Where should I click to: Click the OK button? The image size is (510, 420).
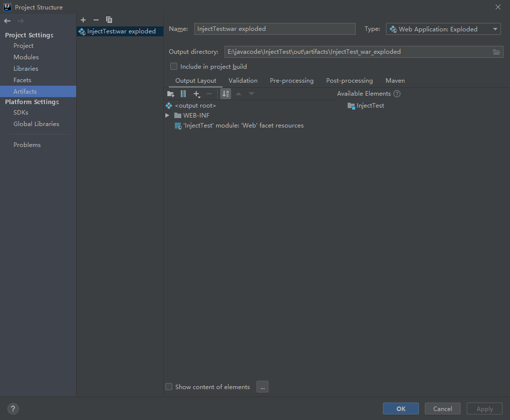(x=401, y=409)
